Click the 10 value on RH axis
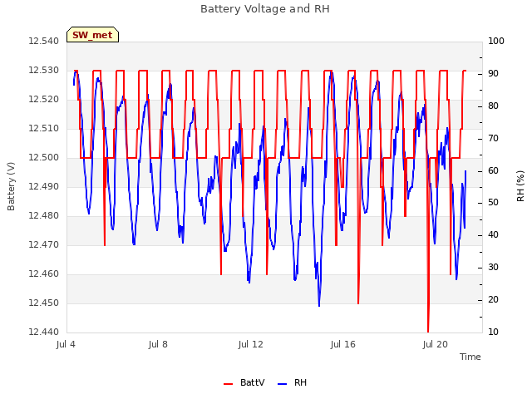Screen dimensions: 532x399 493,332
